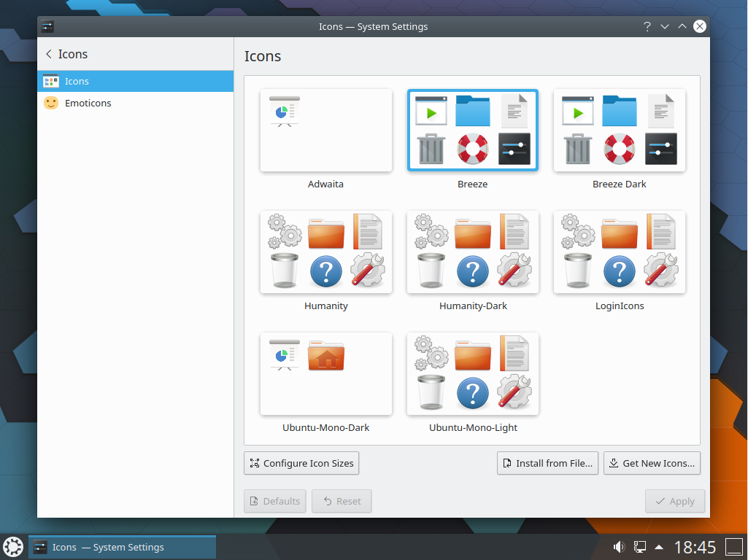748x560 pixels.
Task: Click the Defaults button
Action: pos(275,501)
